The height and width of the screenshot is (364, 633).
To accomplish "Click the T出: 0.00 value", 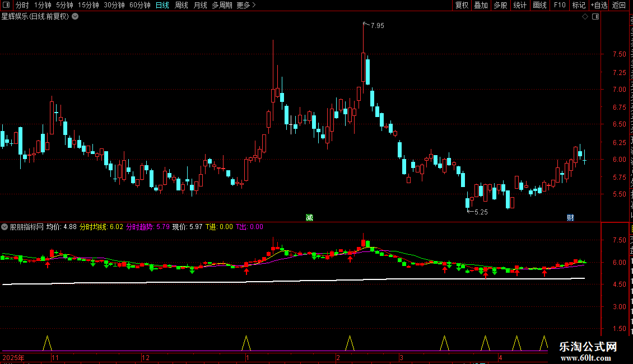I will click(x=249, y=227).
